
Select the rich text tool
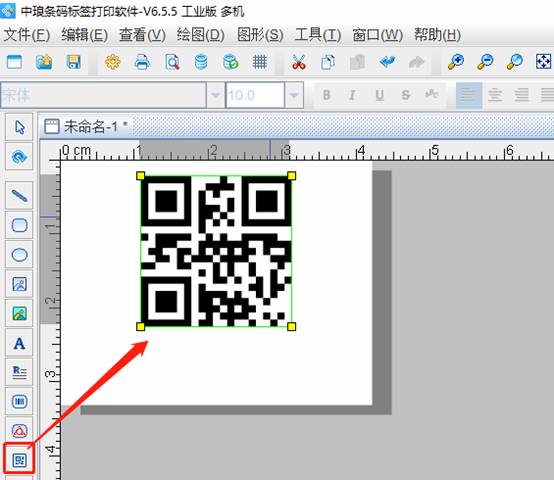[19, 372]
